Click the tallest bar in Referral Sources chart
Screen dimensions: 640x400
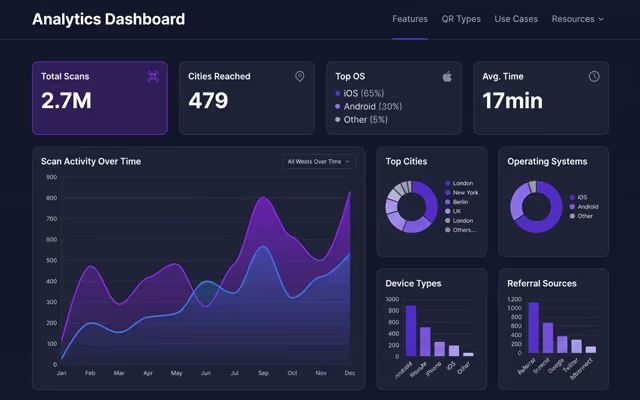[x=533, y=328]
